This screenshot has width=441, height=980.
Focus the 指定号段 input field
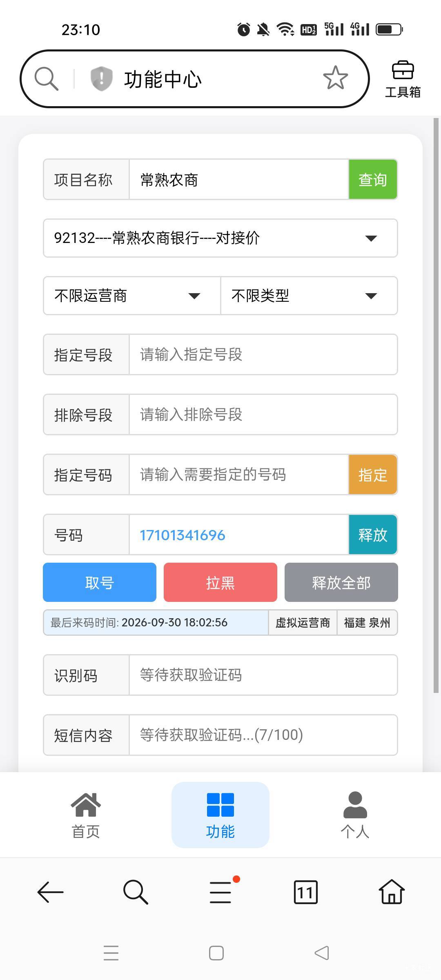coord(263,354)
